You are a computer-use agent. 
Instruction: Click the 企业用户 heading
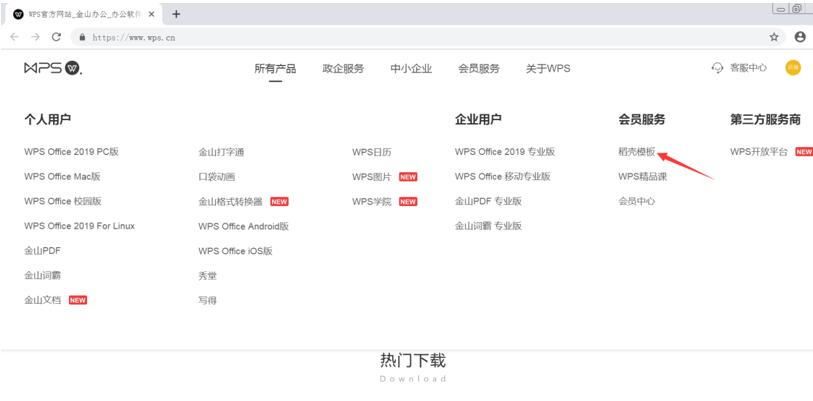click(x=478, y=120)
